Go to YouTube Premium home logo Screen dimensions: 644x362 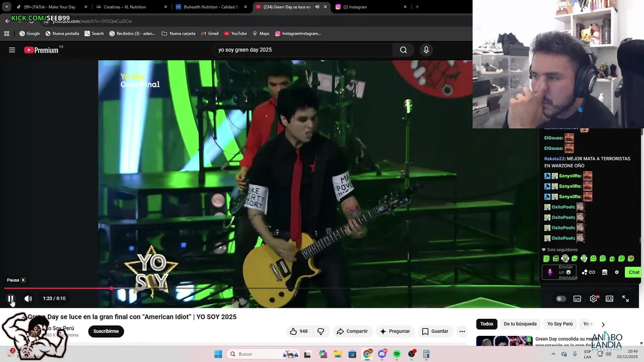pos(41,50)
